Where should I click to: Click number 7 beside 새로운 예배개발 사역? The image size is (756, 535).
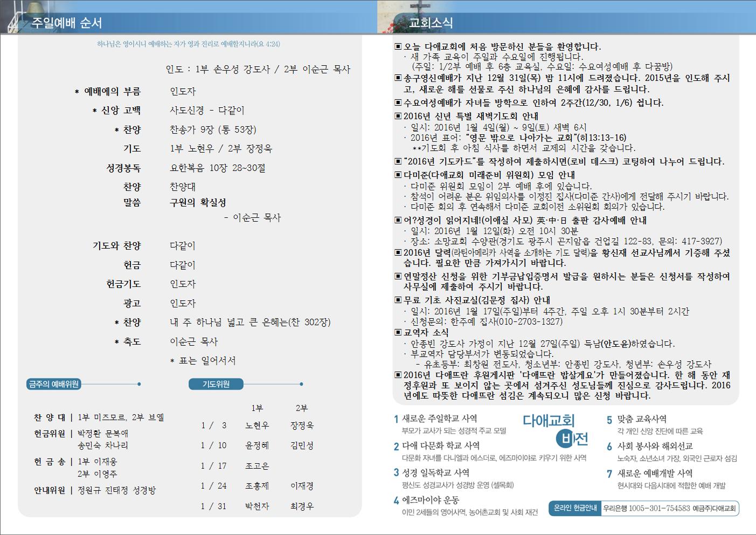[609, 474]
